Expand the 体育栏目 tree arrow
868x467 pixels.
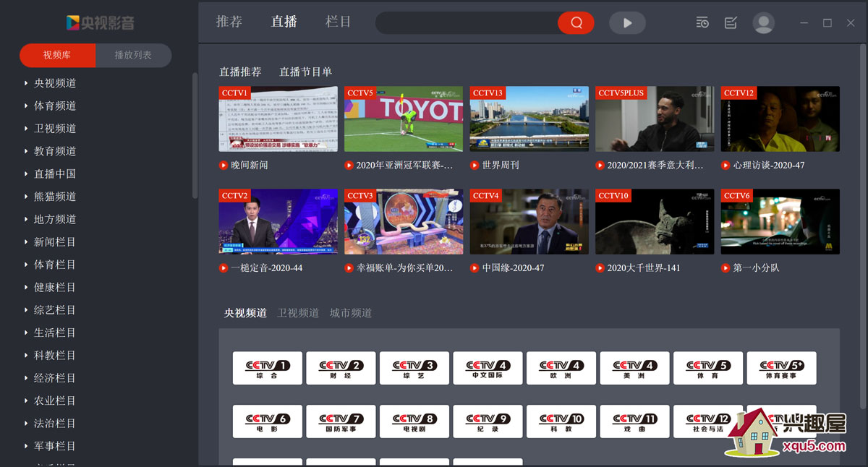coord(26,265)
